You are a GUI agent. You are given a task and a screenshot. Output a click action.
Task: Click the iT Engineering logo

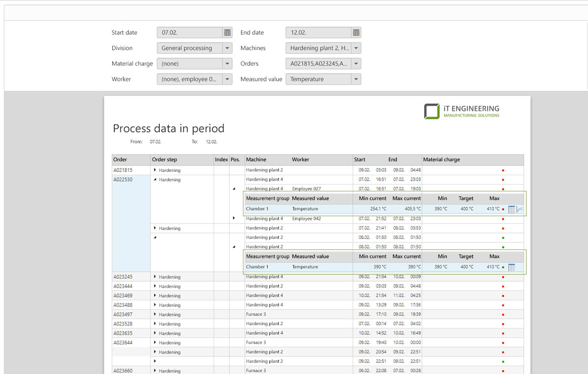(x=462, y=111)
